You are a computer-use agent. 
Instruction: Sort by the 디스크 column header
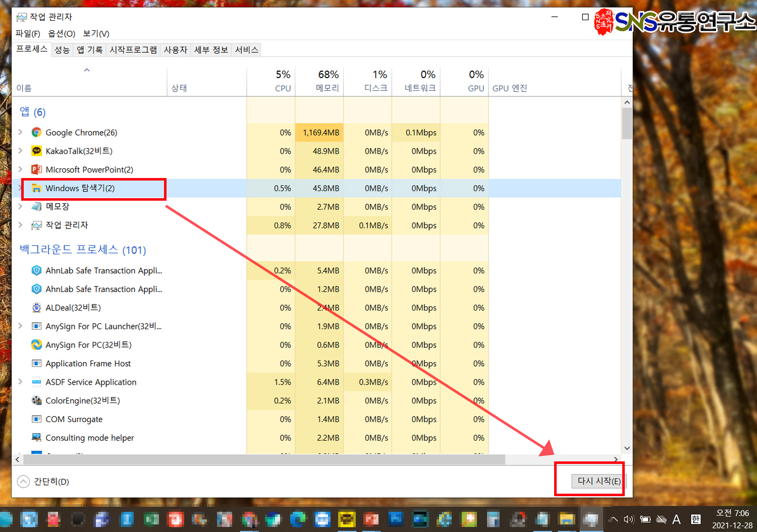click(x=368, y=81)
